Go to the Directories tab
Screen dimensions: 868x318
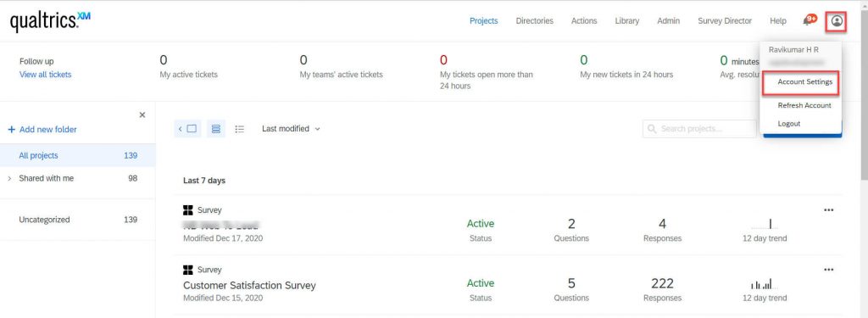(534, 21)
